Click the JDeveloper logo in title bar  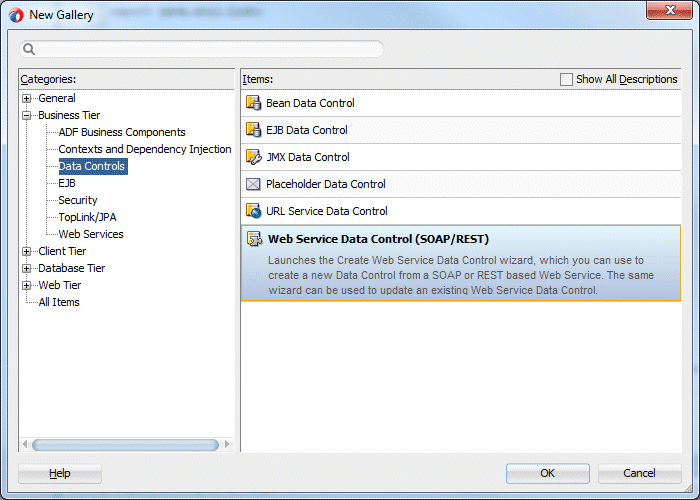16,15
